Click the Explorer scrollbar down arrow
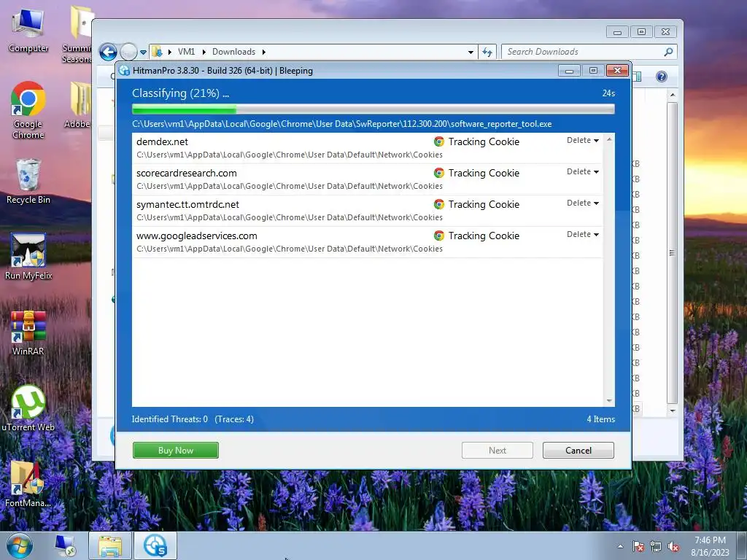This screenshot has height=560, width=747. [672, 411]
